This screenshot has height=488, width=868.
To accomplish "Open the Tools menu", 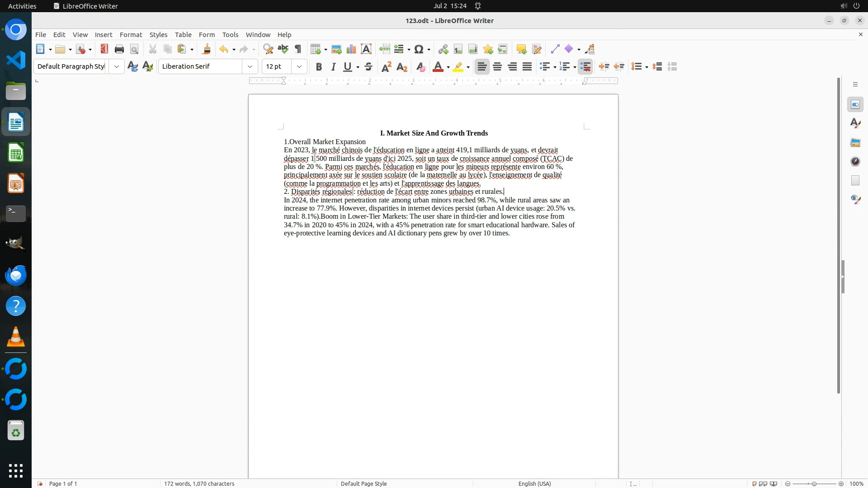I will [230, 35].
